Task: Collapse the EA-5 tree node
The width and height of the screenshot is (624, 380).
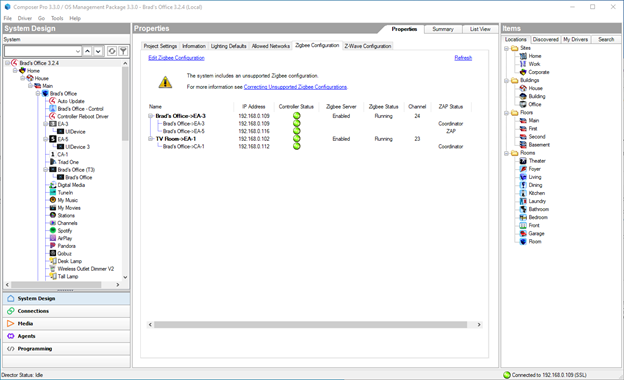Action: (x=45, y=139)
